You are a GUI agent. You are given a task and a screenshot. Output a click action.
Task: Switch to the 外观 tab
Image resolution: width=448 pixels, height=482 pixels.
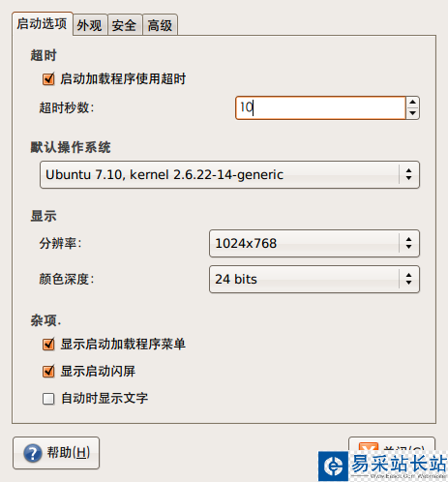point(90,25)
